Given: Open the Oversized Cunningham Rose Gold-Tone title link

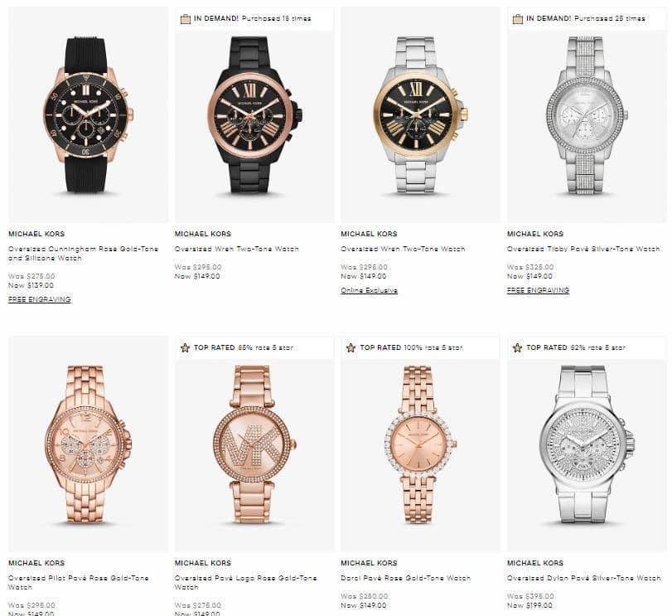Looking at the screenshot, I should (x=83, y=254).
